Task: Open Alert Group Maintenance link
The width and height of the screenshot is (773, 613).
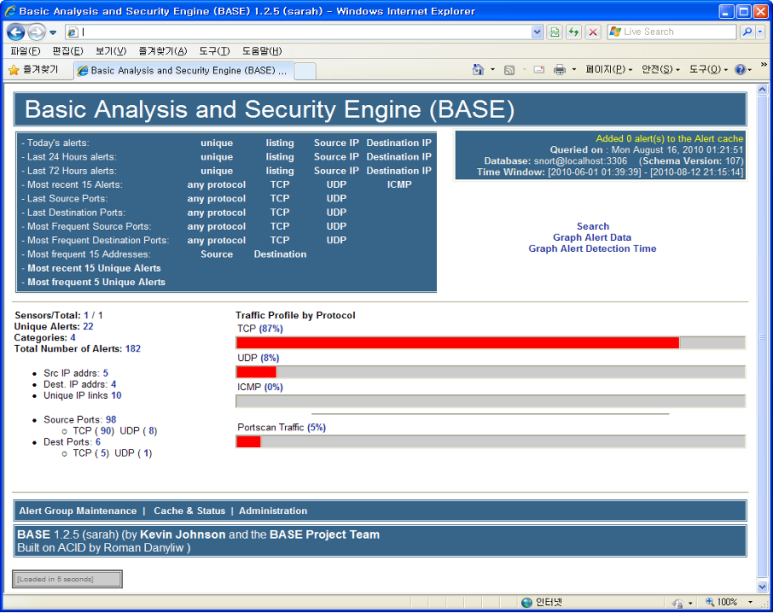Action: (77, 511)
